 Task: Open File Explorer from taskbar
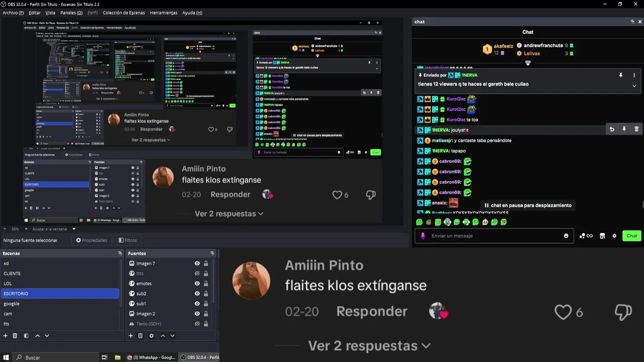pos(117,357)
